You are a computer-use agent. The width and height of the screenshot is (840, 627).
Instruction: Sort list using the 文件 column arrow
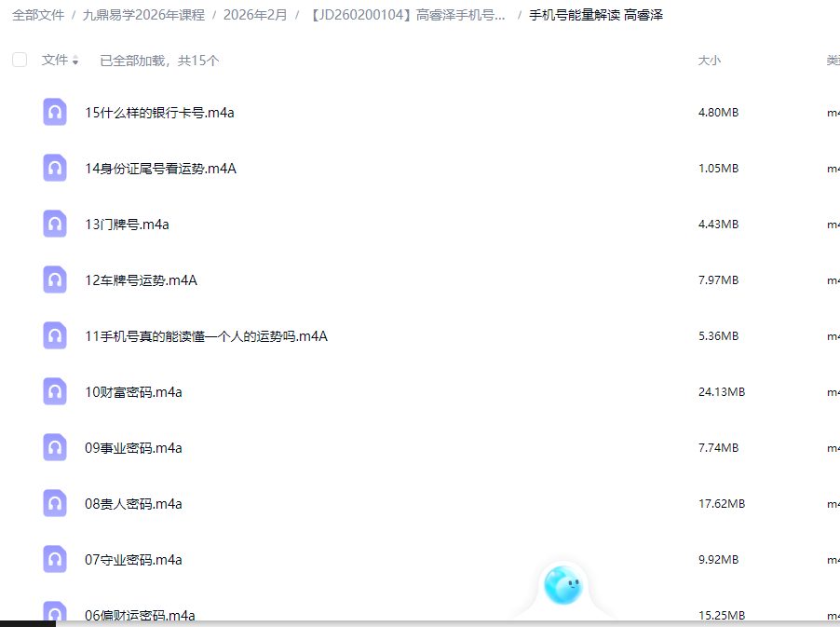click(x=75, y=61)
